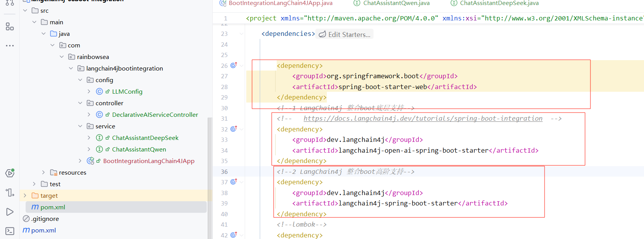Image resolution: width=644 pixels, height=239 pixels.
Task: Select the LLMConfig class in tree
Action: [127, 91]
